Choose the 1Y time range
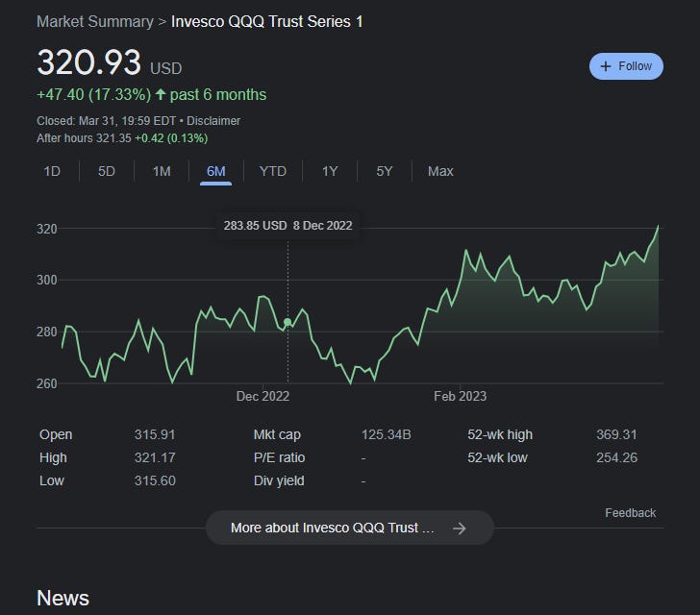Image resolution: width=700 pixels, height=615 pixels. pos(330,171)
